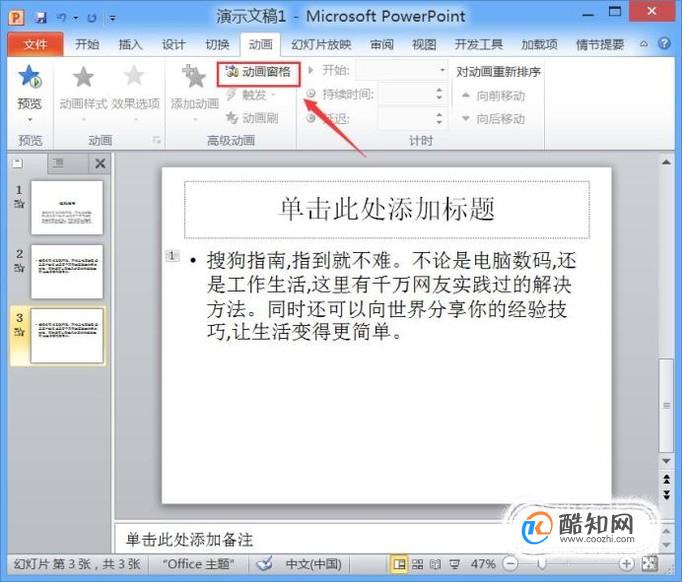Click the vertical scrollbar up arrow

tap(666, 162)
